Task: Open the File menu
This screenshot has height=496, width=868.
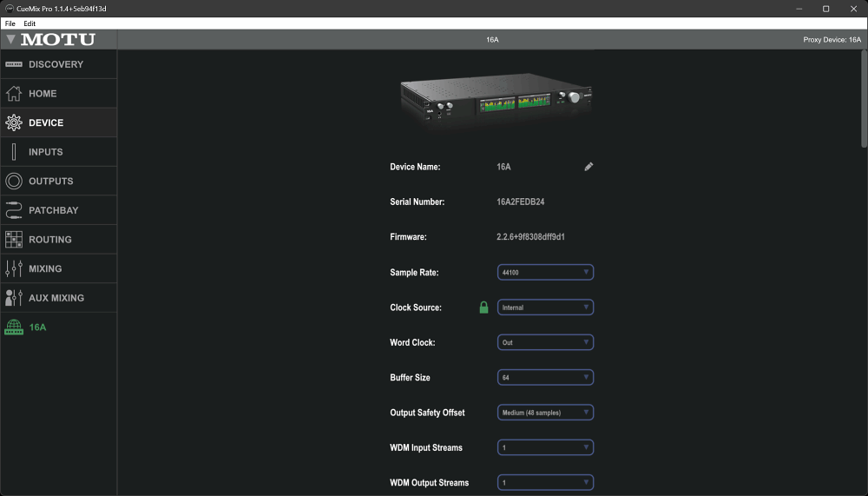Action: pyautogui.click(x=10, y=23)
